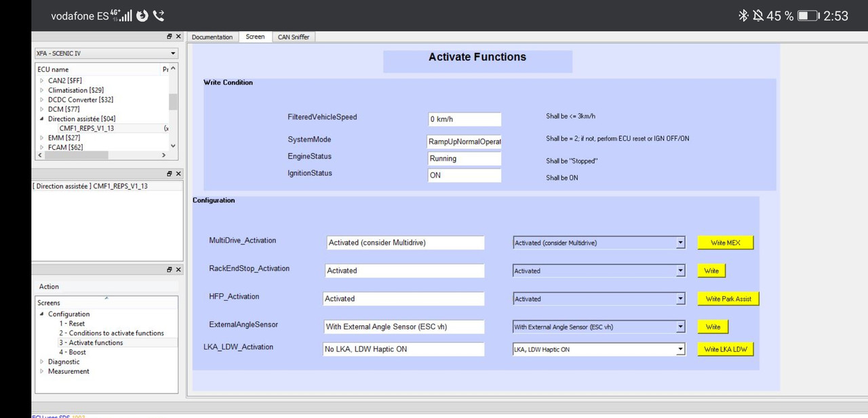Switch to the Documentation tab
Viewport: 868px width, 418px height.
(x=212, y=37)
